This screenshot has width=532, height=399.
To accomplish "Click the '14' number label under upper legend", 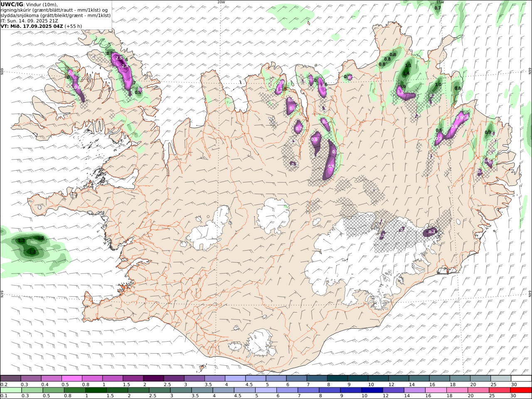I will pyautogui.click(x=411, y=384).
